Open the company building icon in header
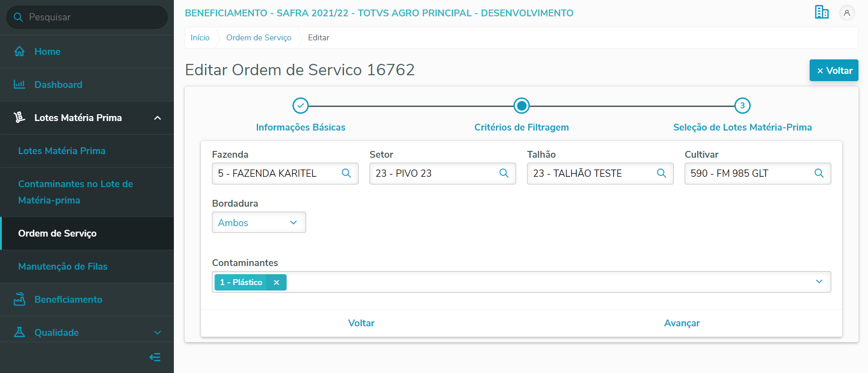The height and width of the screenshot is (373, 868). coord(821,12)
